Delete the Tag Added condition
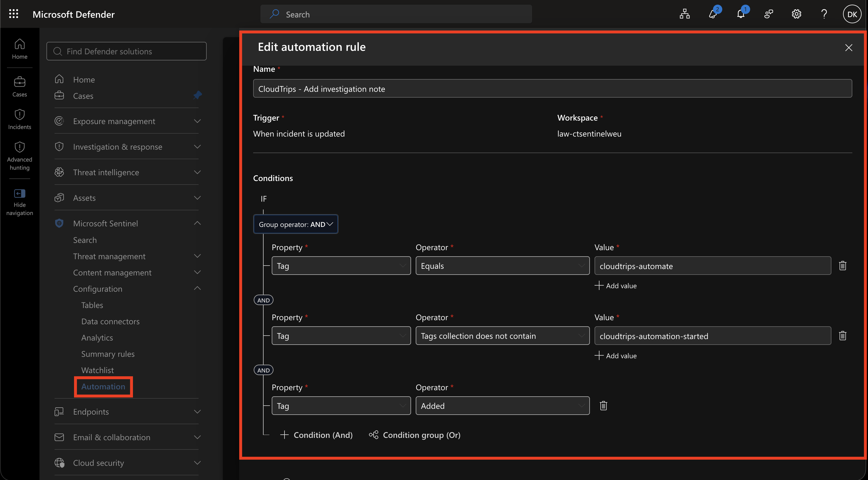The width and height of the screenshot is (868, 480). click(603, 405)
